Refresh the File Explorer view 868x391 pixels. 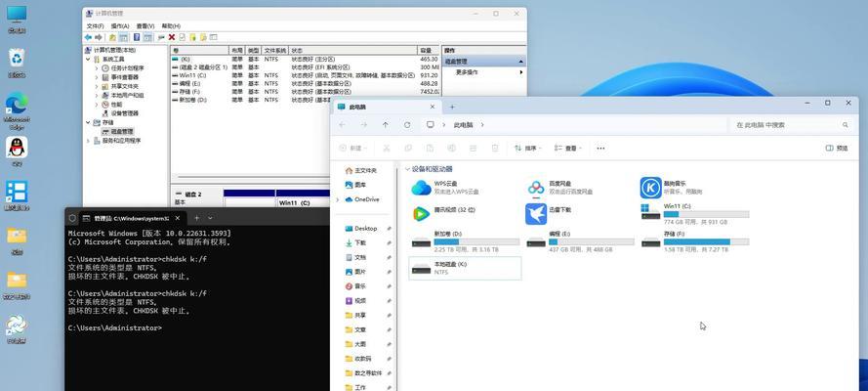(407, 125)
